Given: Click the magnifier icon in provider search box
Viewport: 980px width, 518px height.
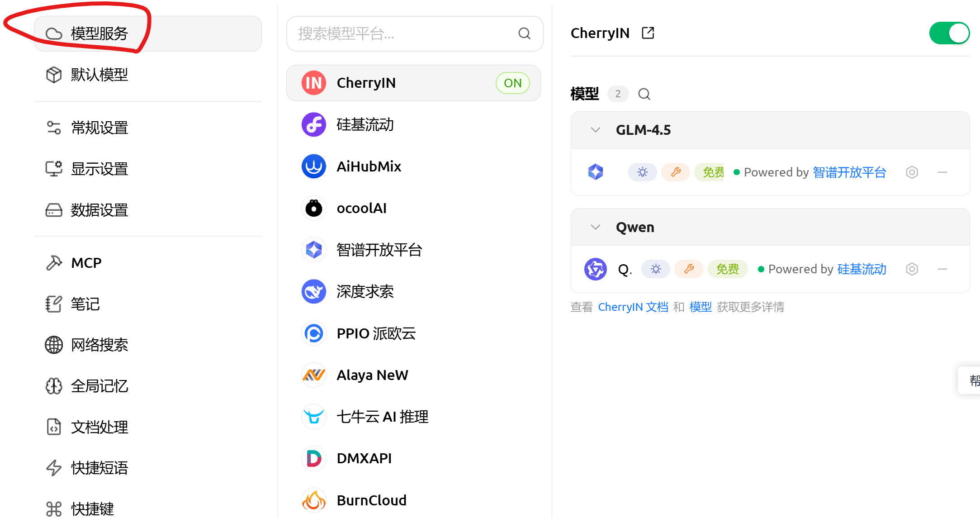Looking at the screenshot, I should point(524,33).
